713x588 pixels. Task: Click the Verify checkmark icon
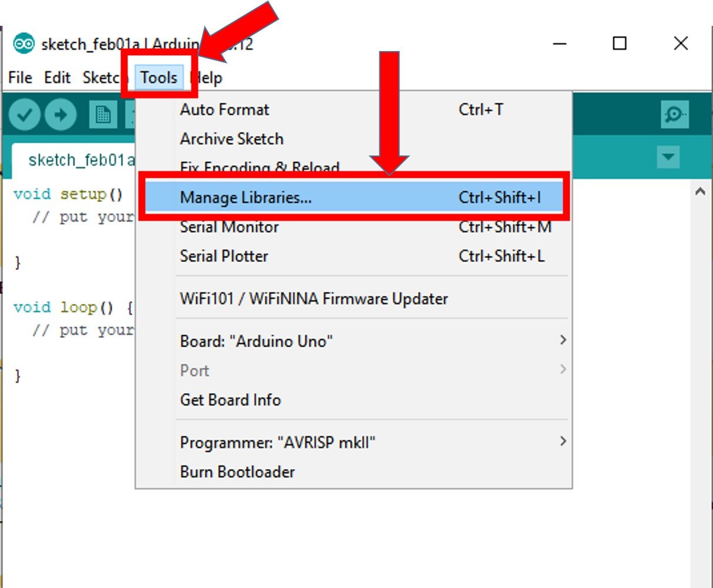point(24,114)
